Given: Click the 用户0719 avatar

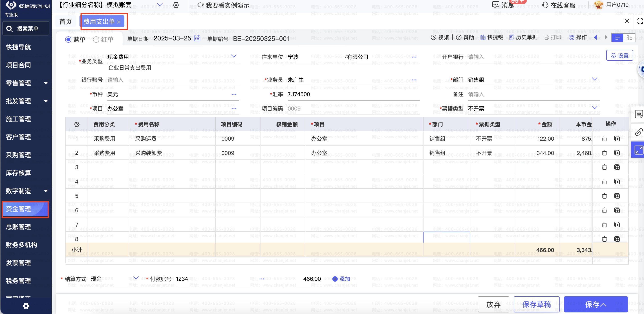Looking at the screenshot, I should click(x=598, y=5).
